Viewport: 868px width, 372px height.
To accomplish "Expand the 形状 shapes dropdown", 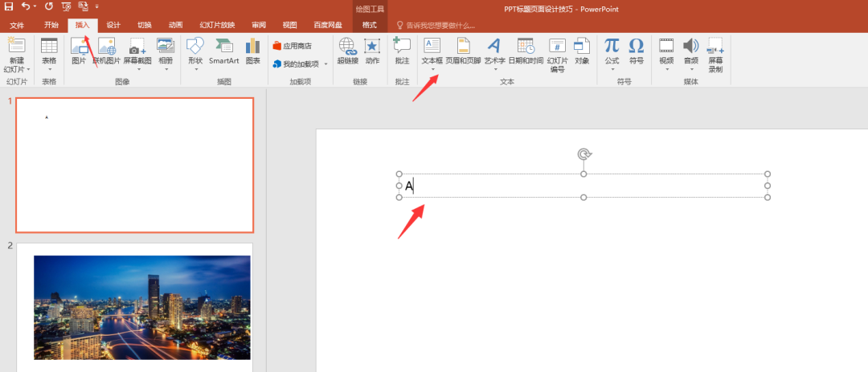I will point(195,69).
